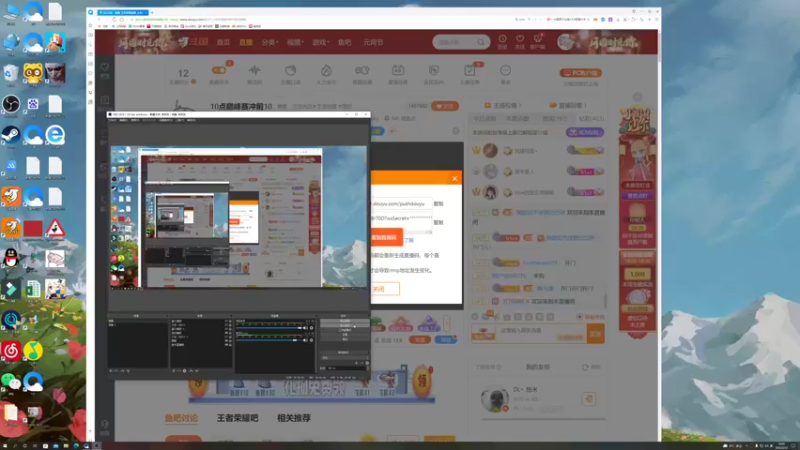Viewport: 800px width, 450px height.
Task: Open the Recycle Bin desktop icon
Action: click(x=11, y=74)
